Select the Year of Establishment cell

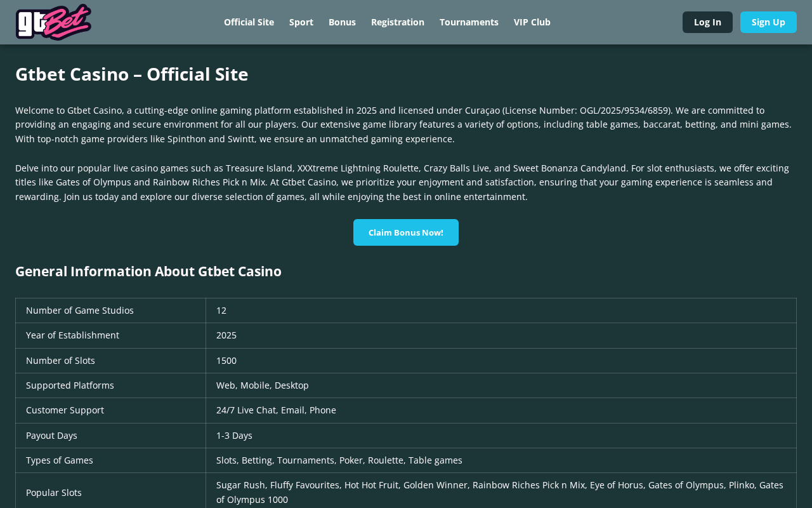(x=111, y=335)
